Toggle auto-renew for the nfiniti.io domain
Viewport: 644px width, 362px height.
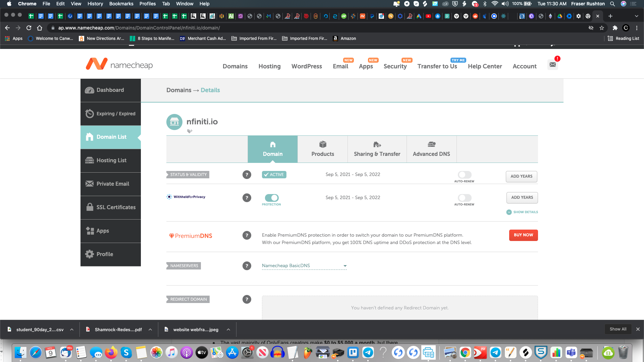[x=465, y=175]
